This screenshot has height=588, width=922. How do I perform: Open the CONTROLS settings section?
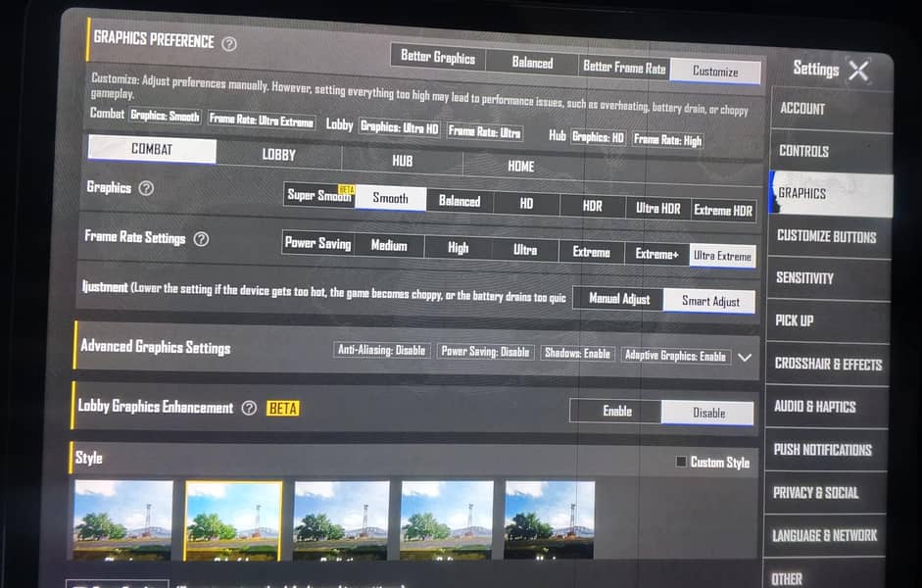coord(830,151)
